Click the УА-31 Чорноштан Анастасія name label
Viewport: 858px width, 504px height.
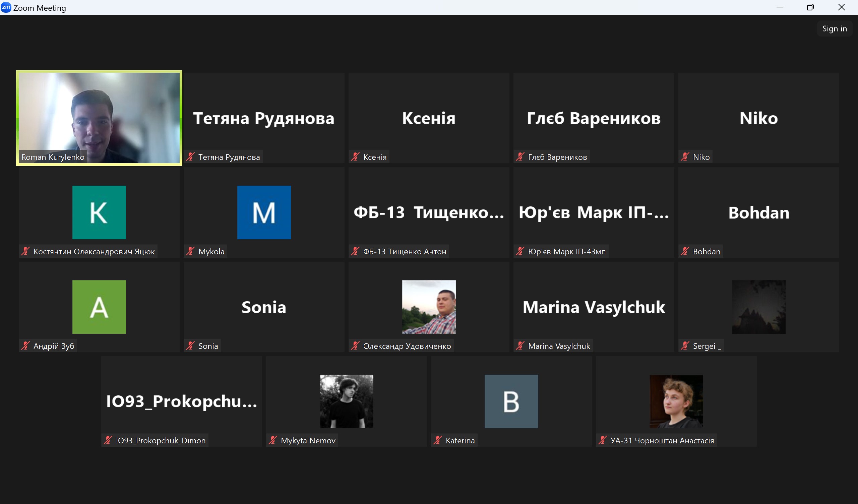(662, 440)
